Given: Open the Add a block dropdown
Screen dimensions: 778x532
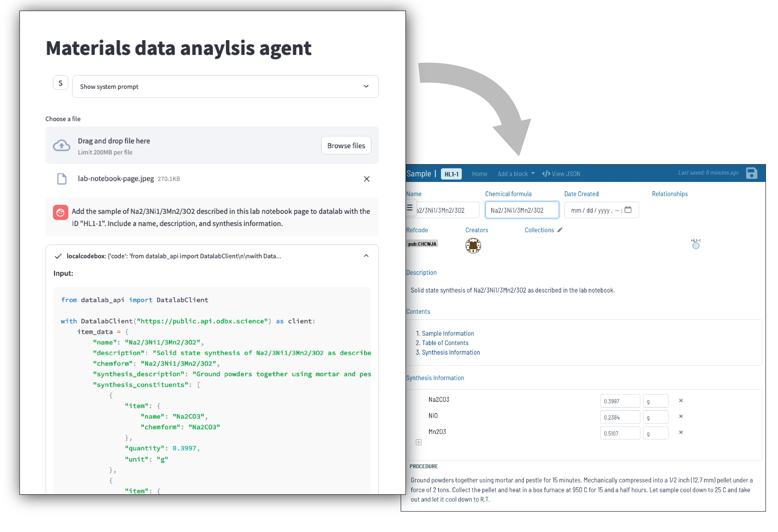Looking at the screenshot, I should [x=516, y=174].
